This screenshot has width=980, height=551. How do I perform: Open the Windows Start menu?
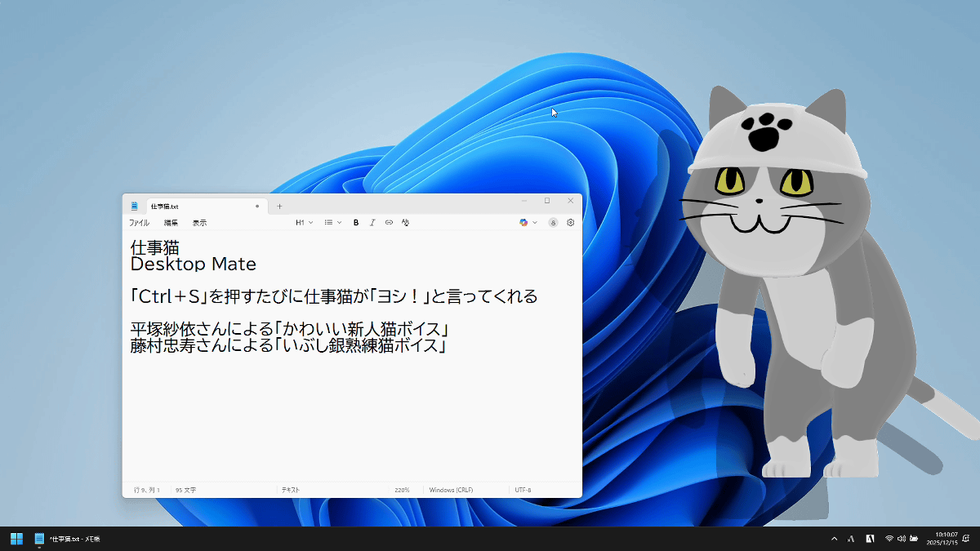tap(16, 539)
